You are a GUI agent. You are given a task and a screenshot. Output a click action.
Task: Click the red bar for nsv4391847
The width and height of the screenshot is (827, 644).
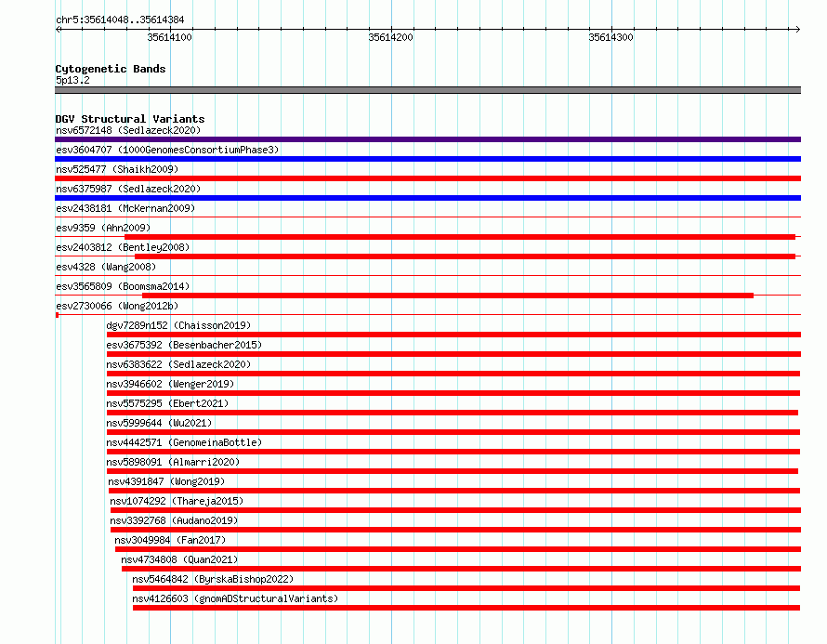click(x=454, y=491)
